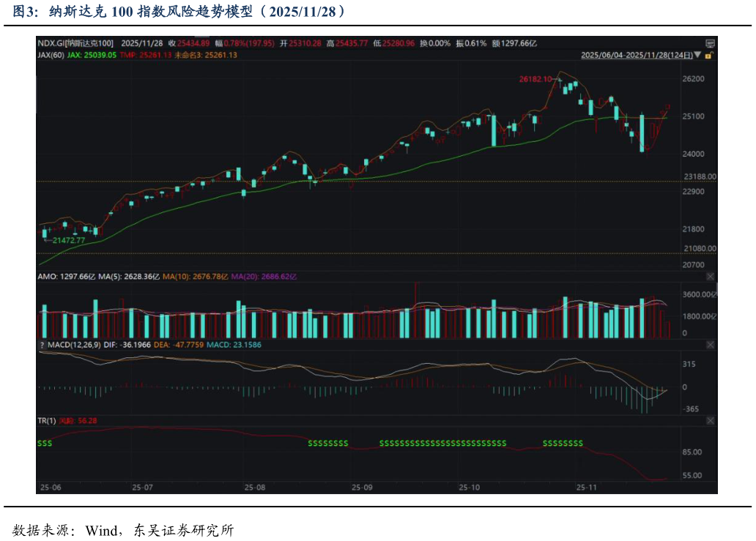Click the 26182.10 high price marker
The height and width of the screenshot is (541, 756).
(x=535, y=79)
